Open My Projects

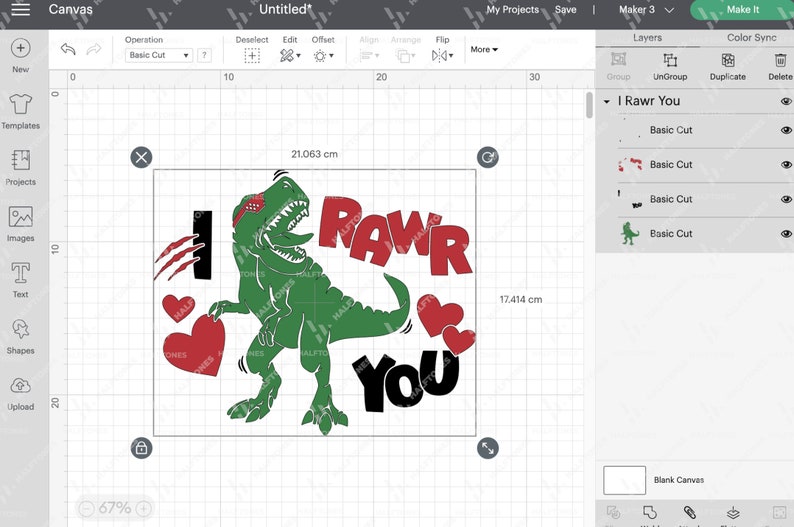coord(512,10)
